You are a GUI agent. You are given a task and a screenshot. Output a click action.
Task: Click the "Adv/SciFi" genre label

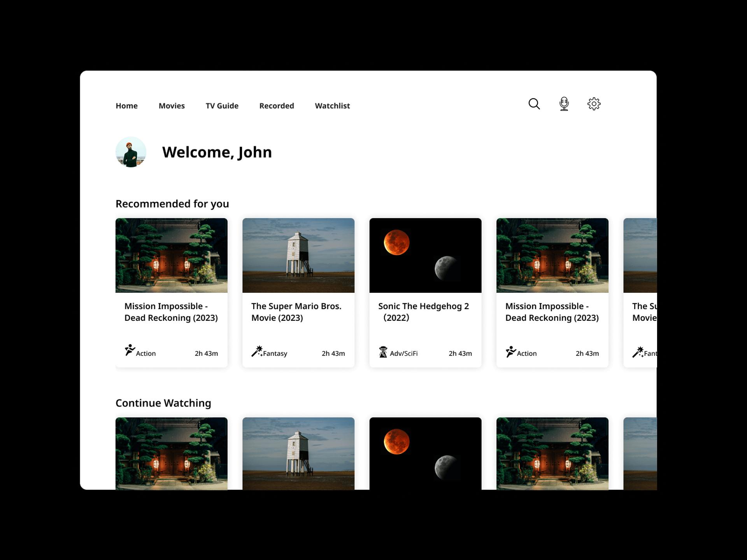pos(404,353)
